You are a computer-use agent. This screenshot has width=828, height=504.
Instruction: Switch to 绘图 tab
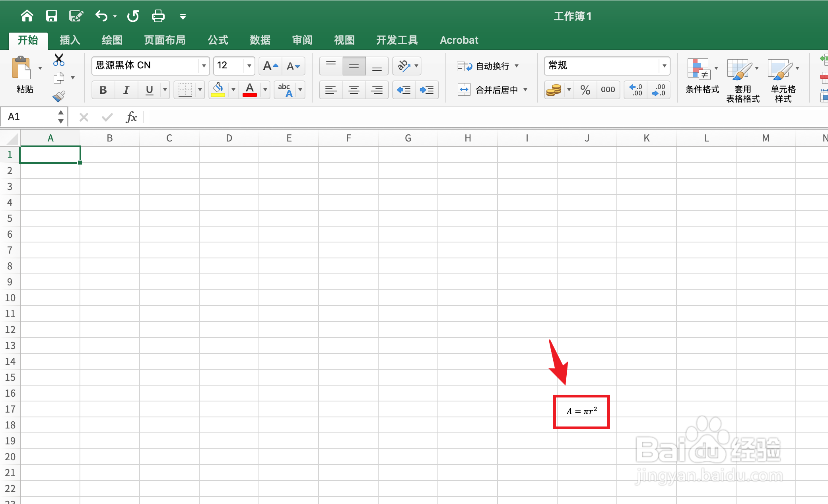(112, 40)
